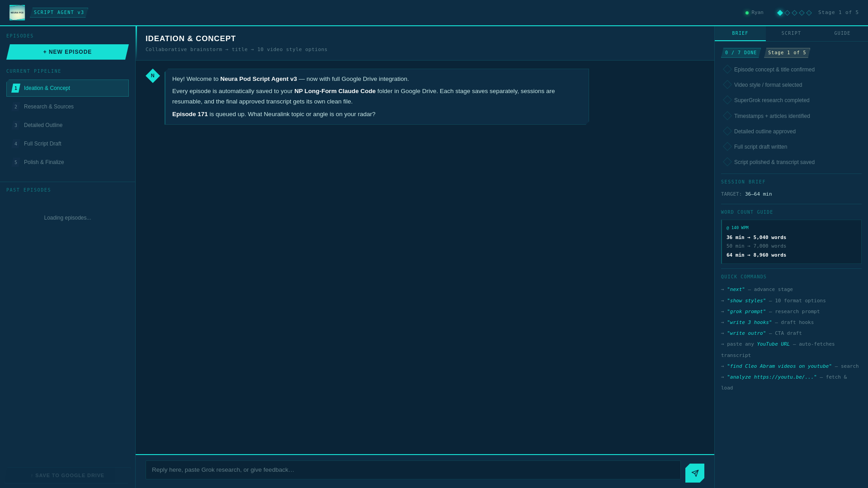The height and width of the screenshot is (488, 868).
Task: Click the '36–64 min' target value
Action: [758, 194]
